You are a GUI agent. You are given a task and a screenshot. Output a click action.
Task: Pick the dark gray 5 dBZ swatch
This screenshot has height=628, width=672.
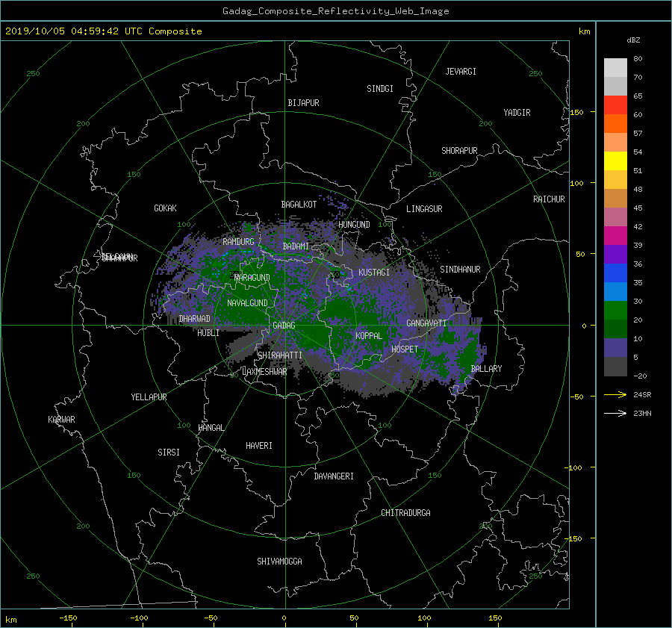tap(615, 367)
